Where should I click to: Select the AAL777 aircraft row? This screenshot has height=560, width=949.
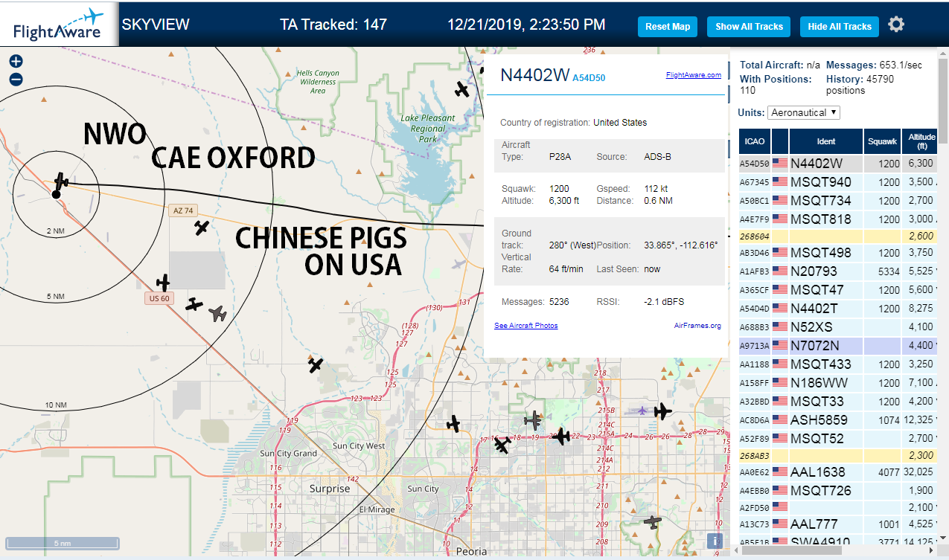click(x=838, y=524)
